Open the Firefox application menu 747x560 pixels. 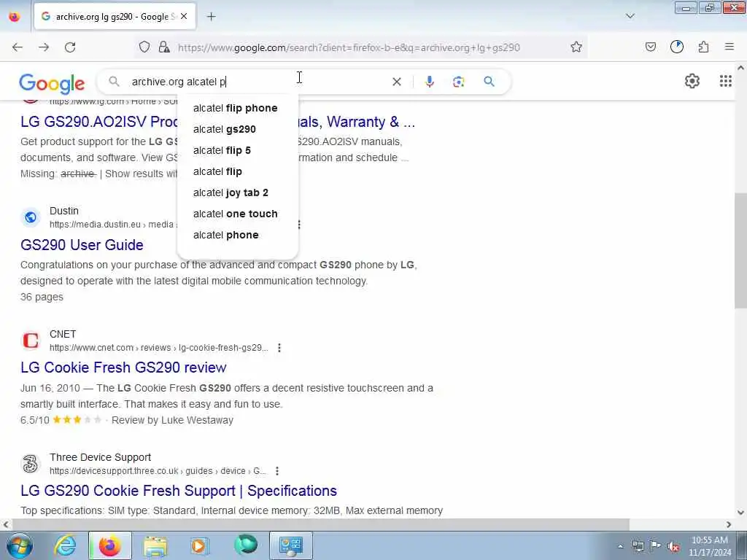(729, 47)
